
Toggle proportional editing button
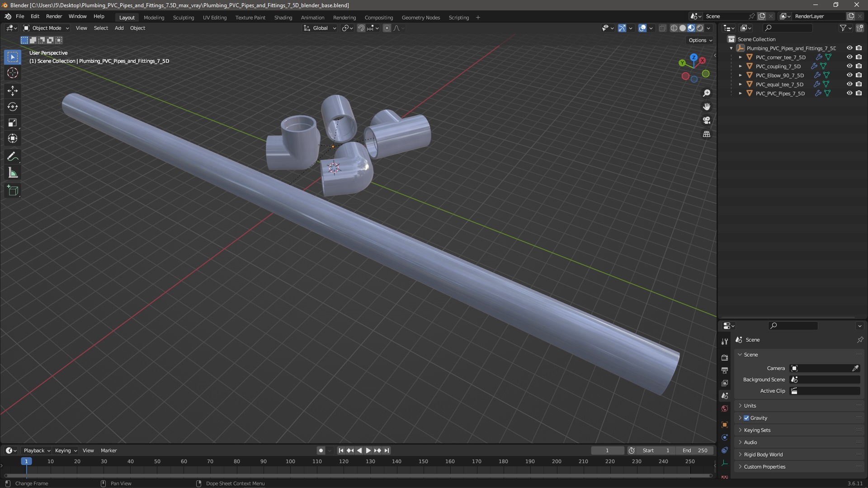tap(387, 28)
